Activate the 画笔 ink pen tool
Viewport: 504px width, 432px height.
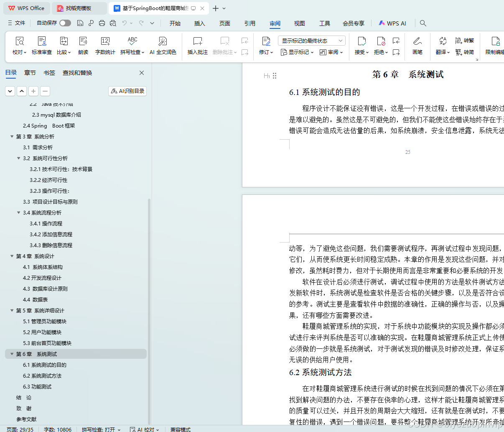click(417, 46)
